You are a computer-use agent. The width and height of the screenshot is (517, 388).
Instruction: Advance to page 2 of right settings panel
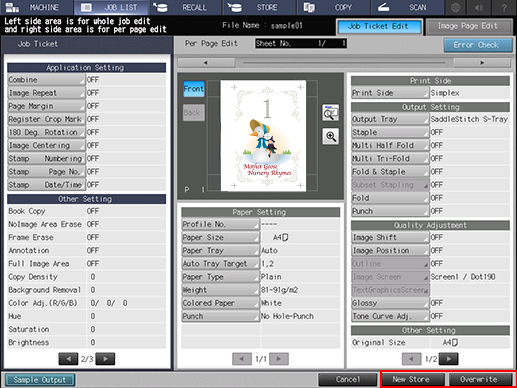click(448, 359)
